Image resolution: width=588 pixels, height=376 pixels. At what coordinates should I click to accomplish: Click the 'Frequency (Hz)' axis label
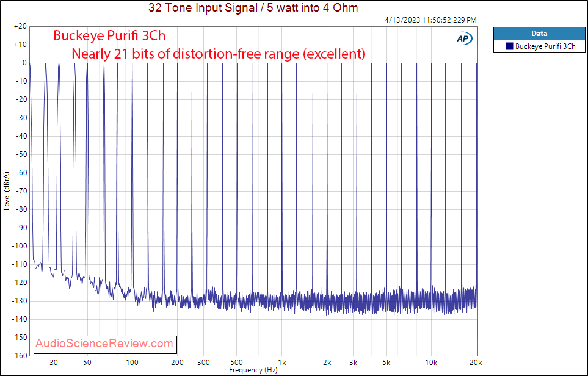[x=253, y=370]
